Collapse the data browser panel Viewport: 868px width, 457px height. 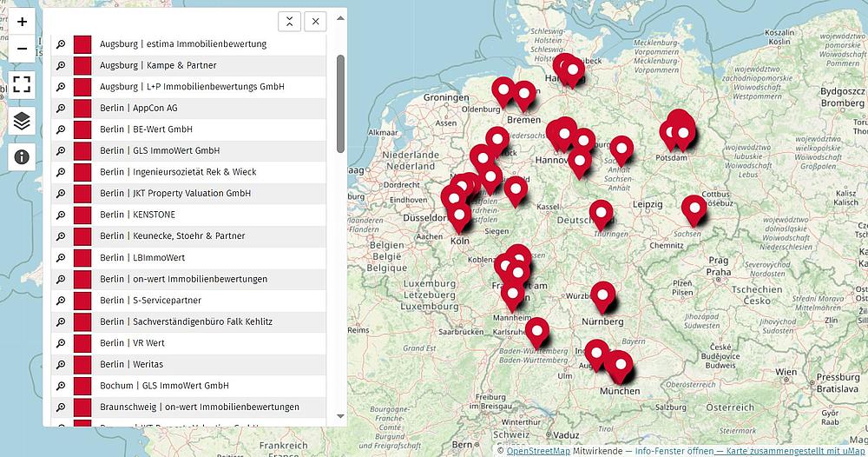click(x=290, y=22)
